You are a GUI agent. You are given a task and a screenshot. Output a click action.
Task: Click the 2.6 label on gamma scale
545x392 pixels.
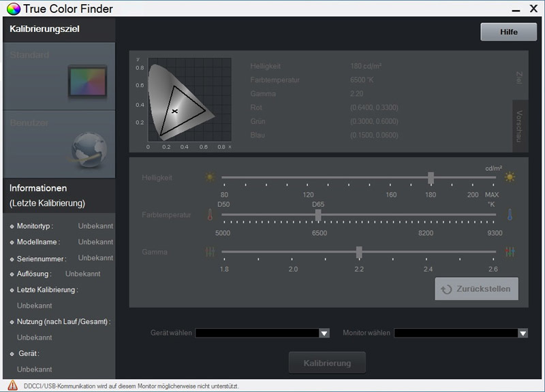(493, 269)
